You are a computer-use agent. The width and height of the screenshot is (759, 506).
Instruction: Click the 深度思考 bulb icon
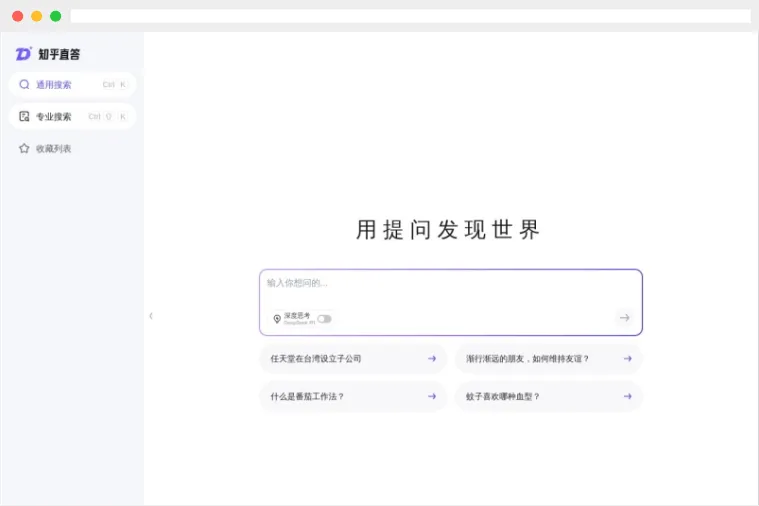click(277, 319)
